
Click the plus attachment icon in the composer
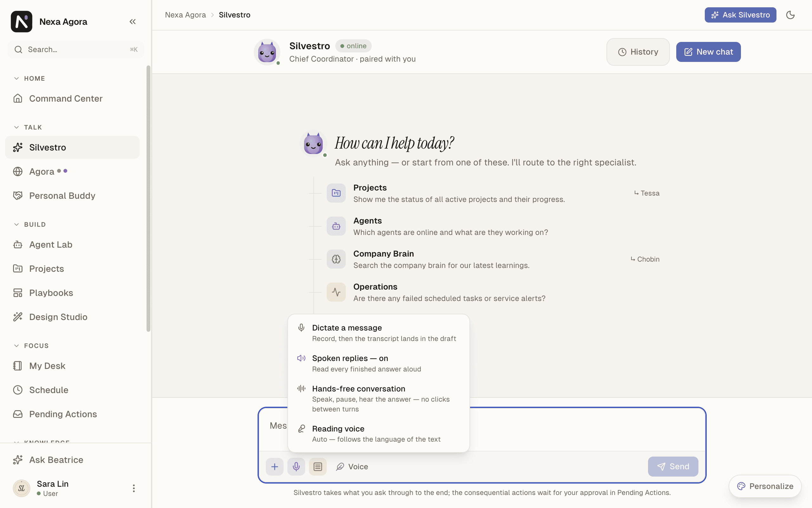274,466
